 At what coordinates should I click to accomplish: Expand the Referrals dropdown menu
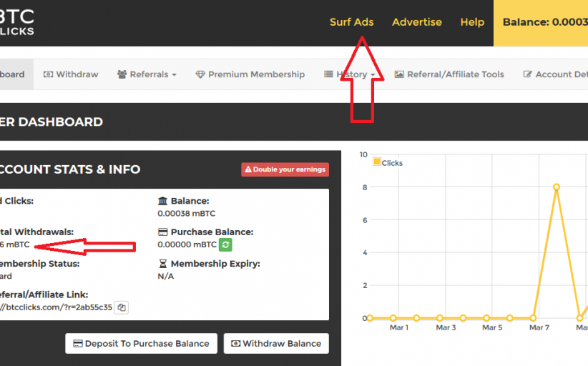pyautogui.click(x=147, y=74)
